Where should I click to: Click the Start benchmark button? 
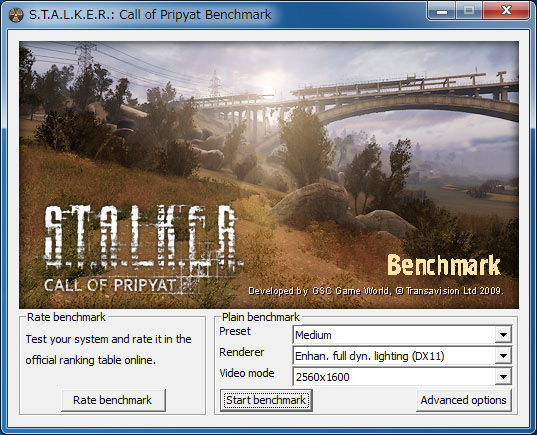pyautogui.click(x=266, y=400)
